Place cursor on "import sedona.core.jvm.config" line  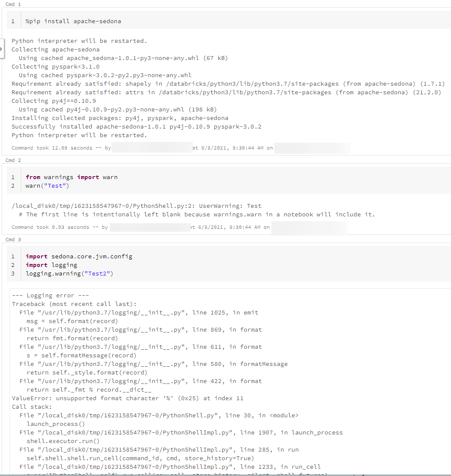(79, 257)
